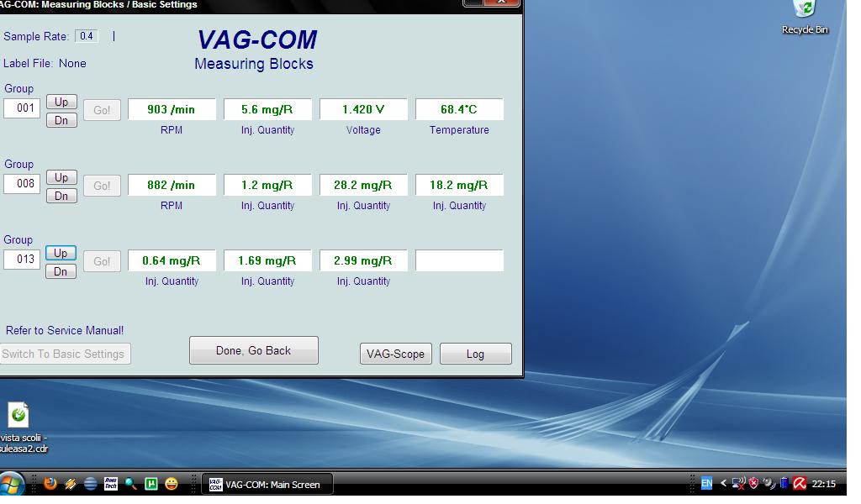Select the 5.6 mg/R injection quantity reading

(267, 109)
